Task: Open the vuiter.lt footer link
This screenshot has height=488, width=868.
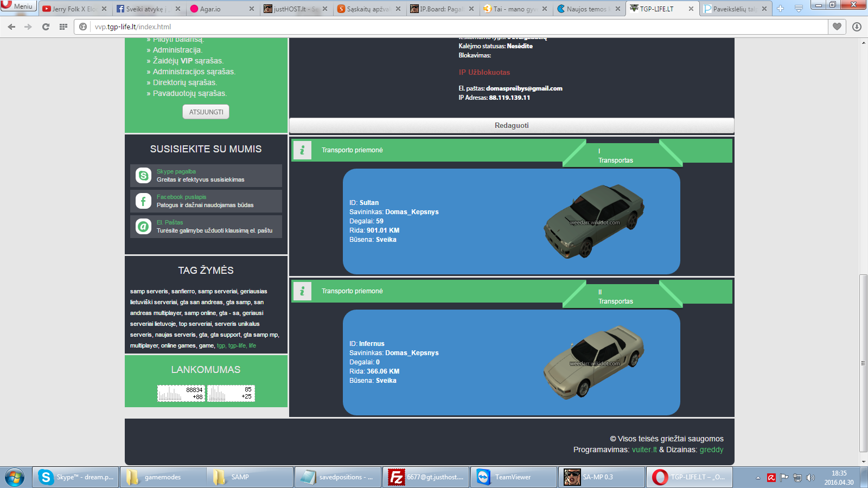Action: [644, 450]
